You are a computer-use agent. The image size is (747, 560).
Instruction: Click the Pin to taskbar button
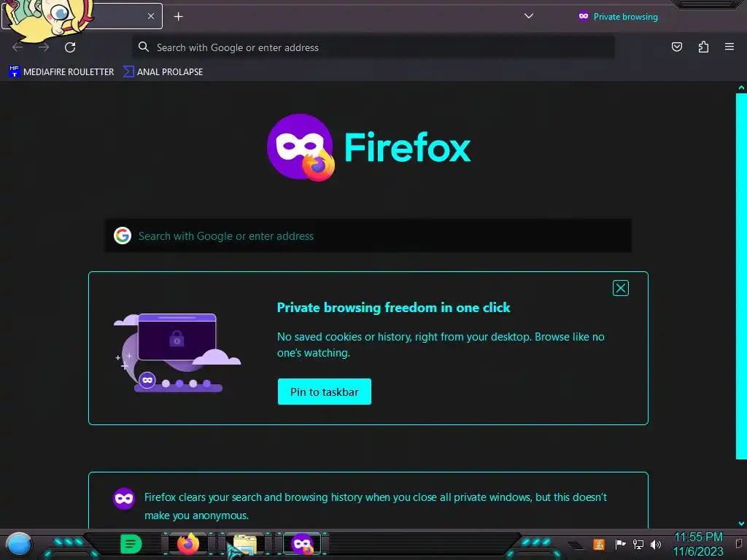[x=325, y=392]
